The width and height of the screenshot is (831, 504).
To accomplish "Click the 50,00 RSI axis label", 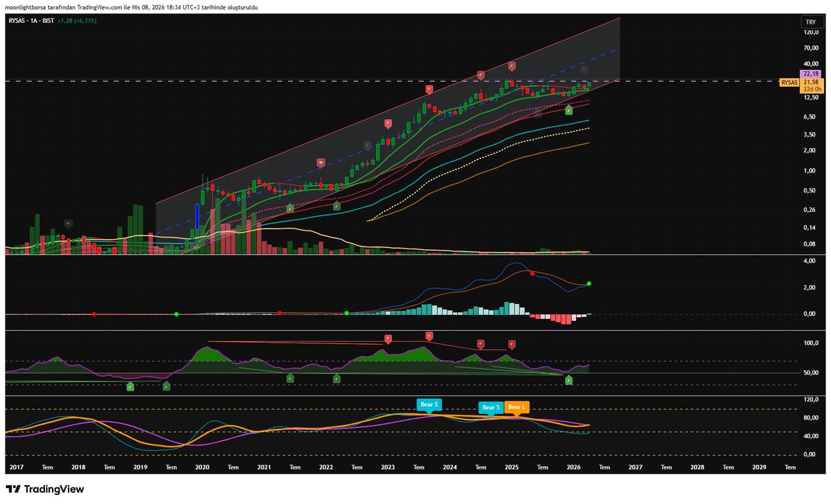I will click(x=811, y=373).
